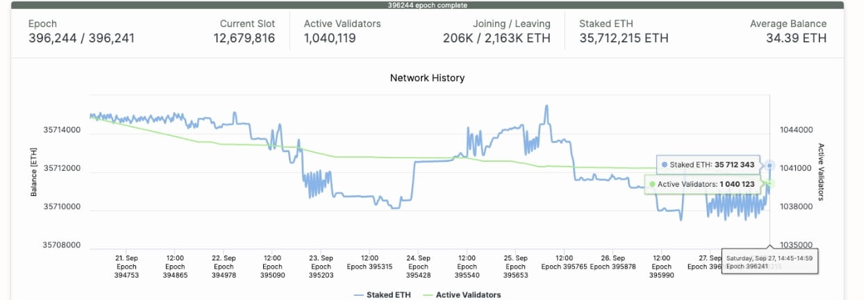Viewport: 868px width, 300px height.
Task: Click the green data point on the chart's right edge
Action: (x=769, y=183)
